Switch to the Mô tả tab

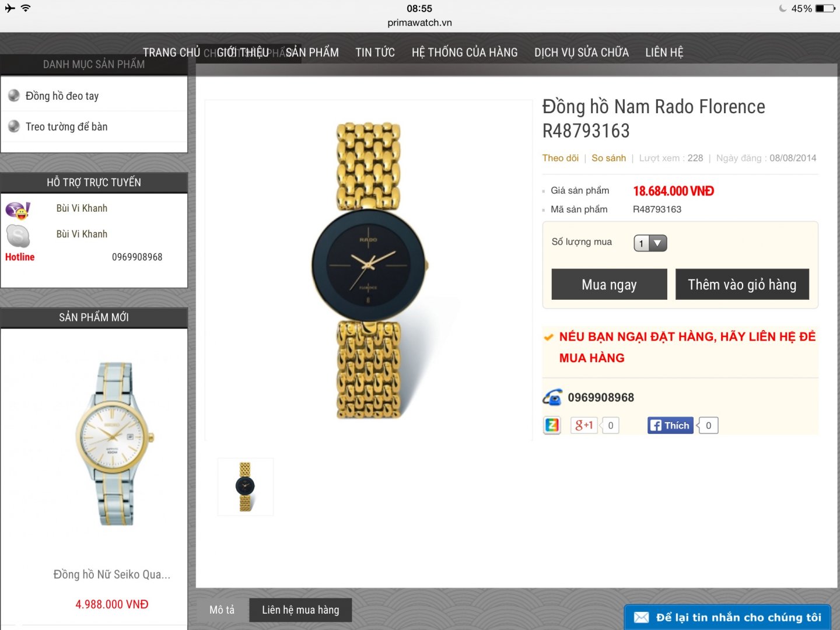tap(222, 610)
